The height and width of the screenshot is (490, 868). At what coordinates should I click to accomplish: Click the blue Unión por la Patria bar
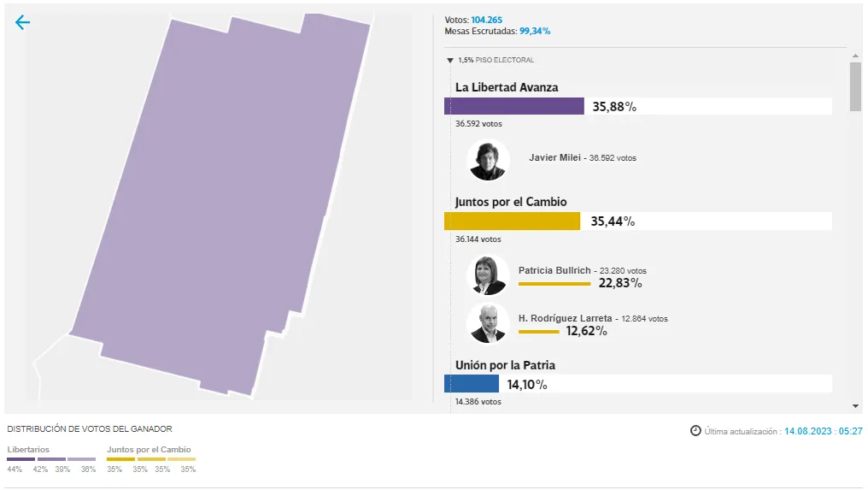[x=471, y=384]
